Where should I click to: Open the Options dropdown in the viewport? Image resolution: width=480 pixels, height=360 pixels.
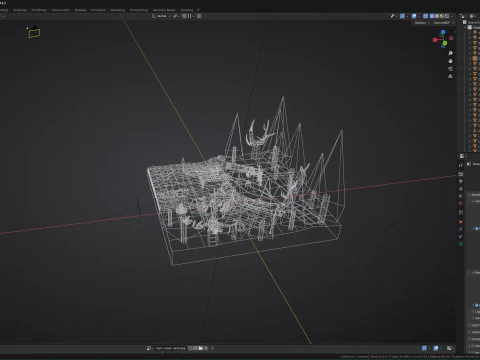tap(422, 23)
